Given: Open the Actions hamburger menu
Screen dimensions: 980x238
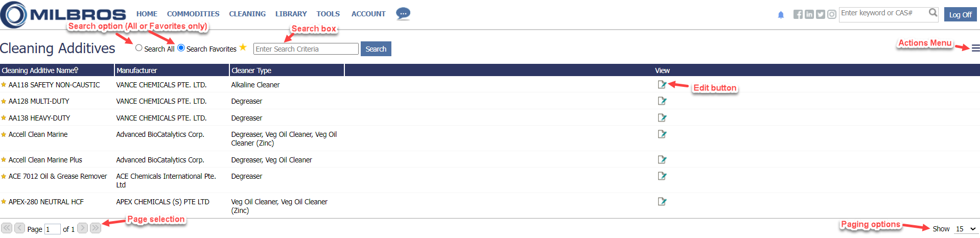Looking at the screenshot, I should (975, 48).
